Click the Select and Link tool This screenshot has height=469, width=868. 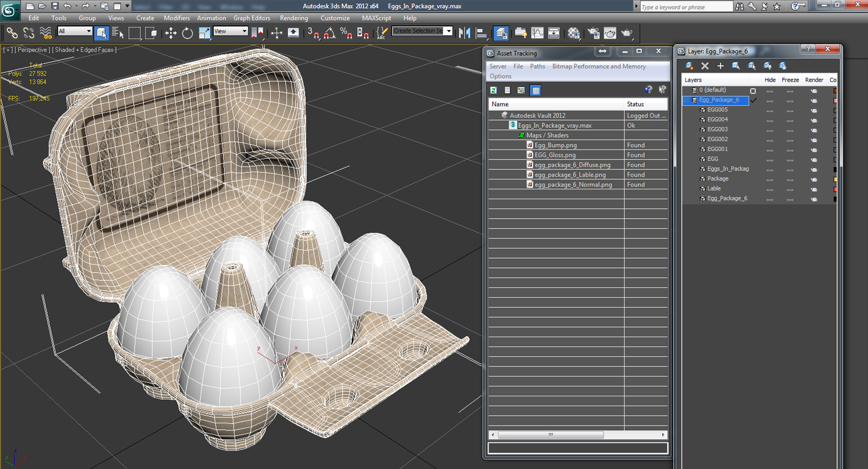[x=12, y=33]
